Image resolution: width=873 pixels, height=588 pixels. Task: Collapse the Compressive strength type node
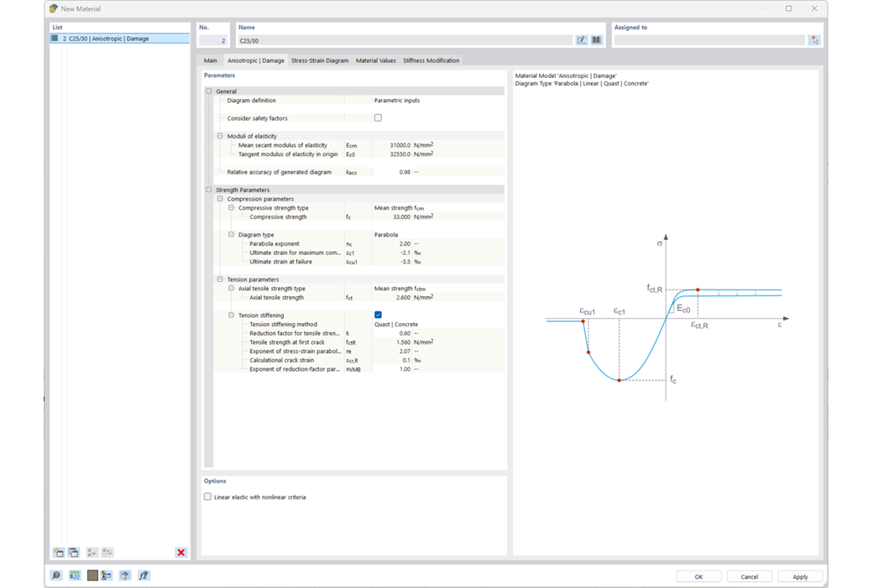point(231,207)
